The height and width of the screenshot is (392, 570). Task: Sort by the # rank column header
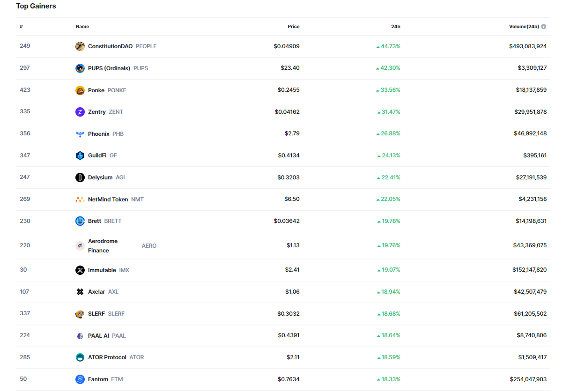[x=22, y=27]
